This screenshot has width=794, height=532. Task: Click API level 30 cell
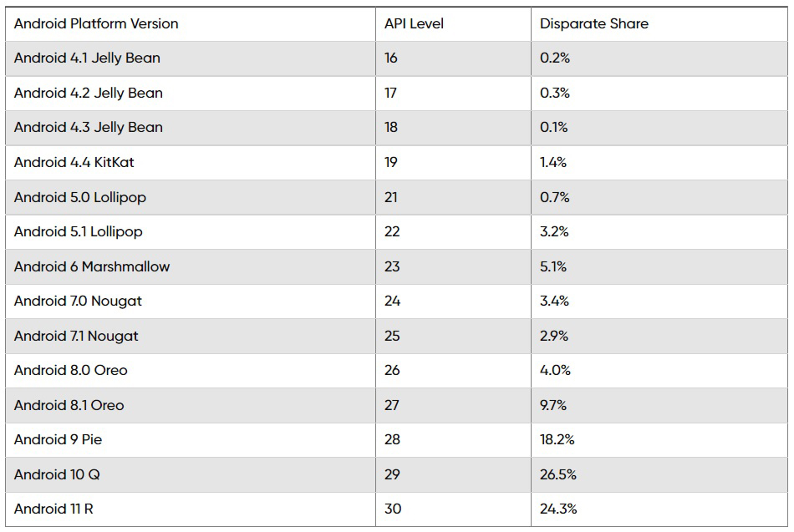pos(453,509)
